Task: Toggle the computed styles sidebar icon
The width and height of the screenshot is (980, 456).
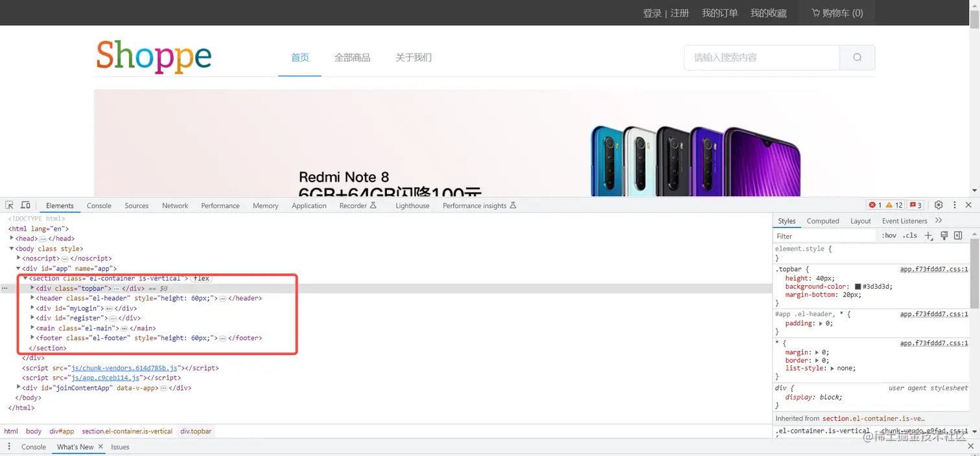Action: [958, 236]
